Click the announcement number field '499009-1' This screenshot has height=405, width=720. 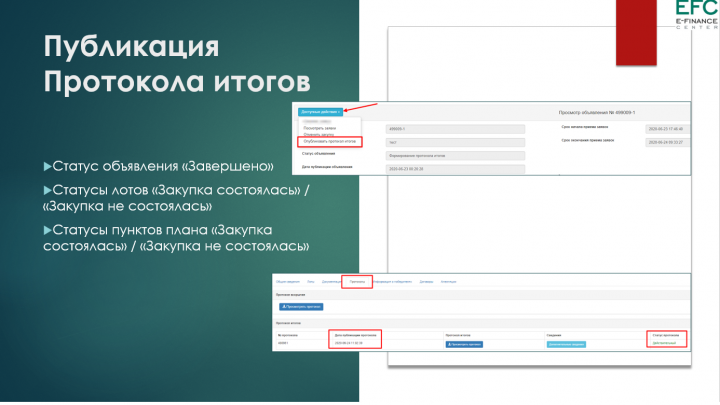tap(455, 129)
